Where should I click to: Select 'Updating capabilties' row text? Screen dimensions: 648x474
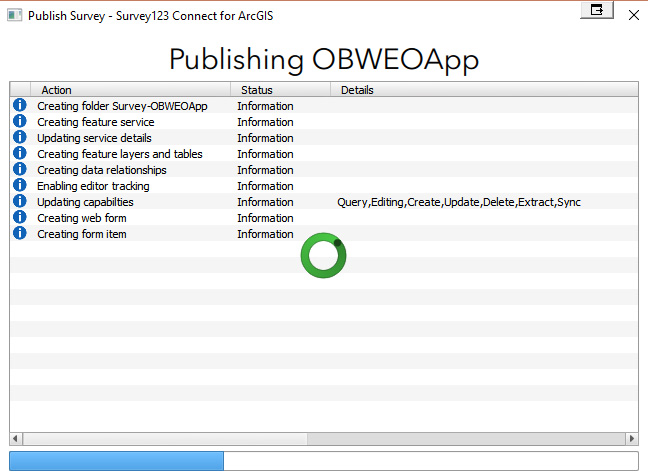[x=85, y=202]
